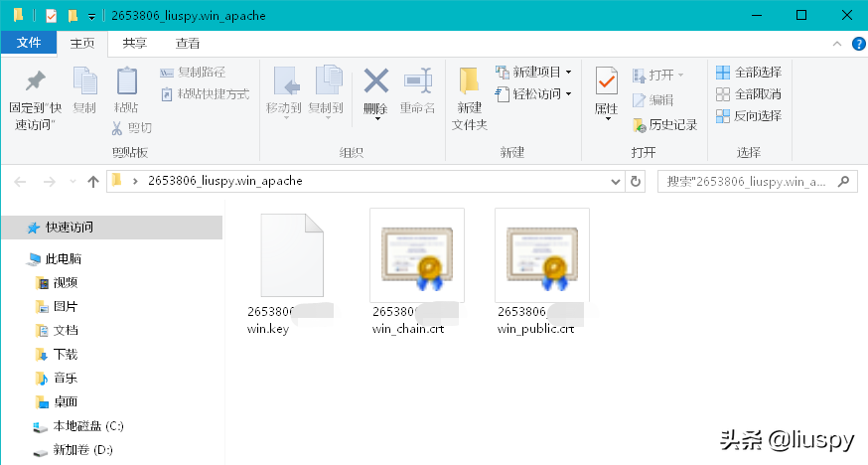The image size is (868, 465).
Task: Click the 重命名 rename icon
Action: [x=417, y=81]
